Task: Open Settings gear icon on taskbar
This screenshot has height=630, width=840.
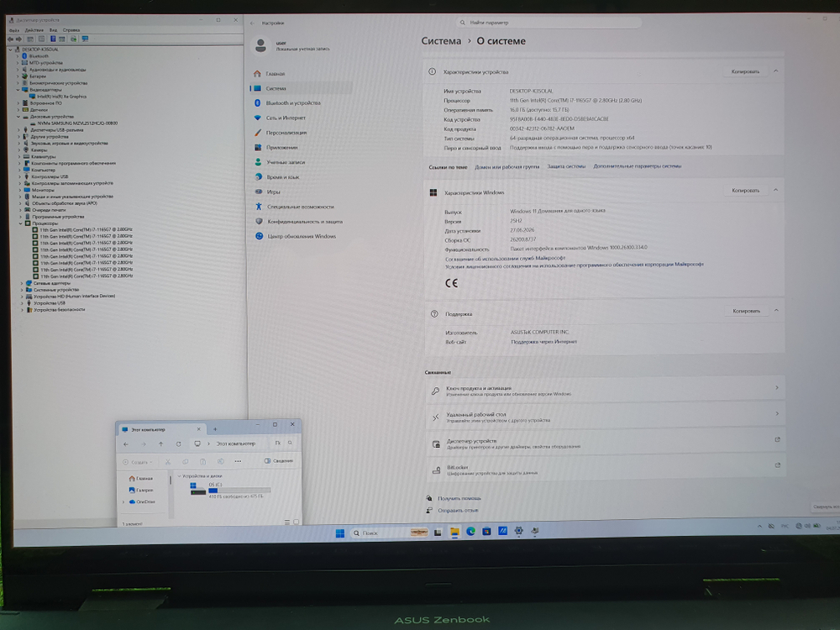Action: (518, 531)
